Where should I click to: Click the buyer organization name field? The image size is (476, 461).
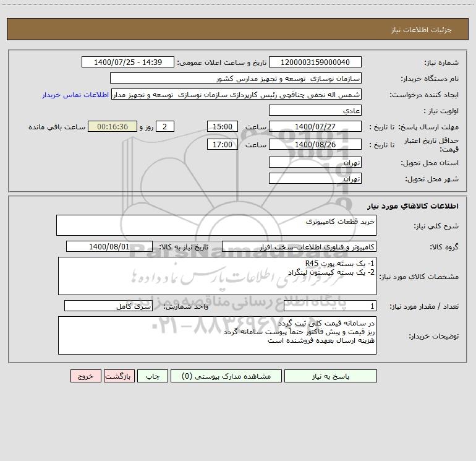point(236,79)
